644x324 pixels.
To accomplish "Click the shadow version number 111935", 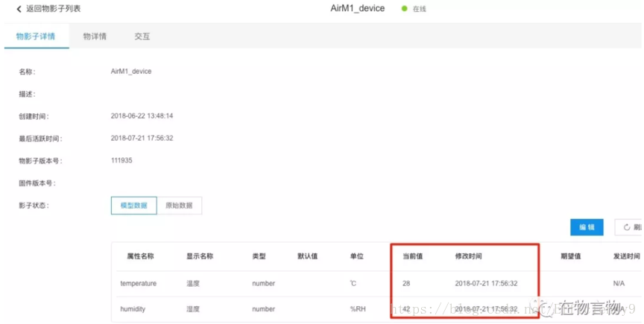I will [x=121, y=160].
